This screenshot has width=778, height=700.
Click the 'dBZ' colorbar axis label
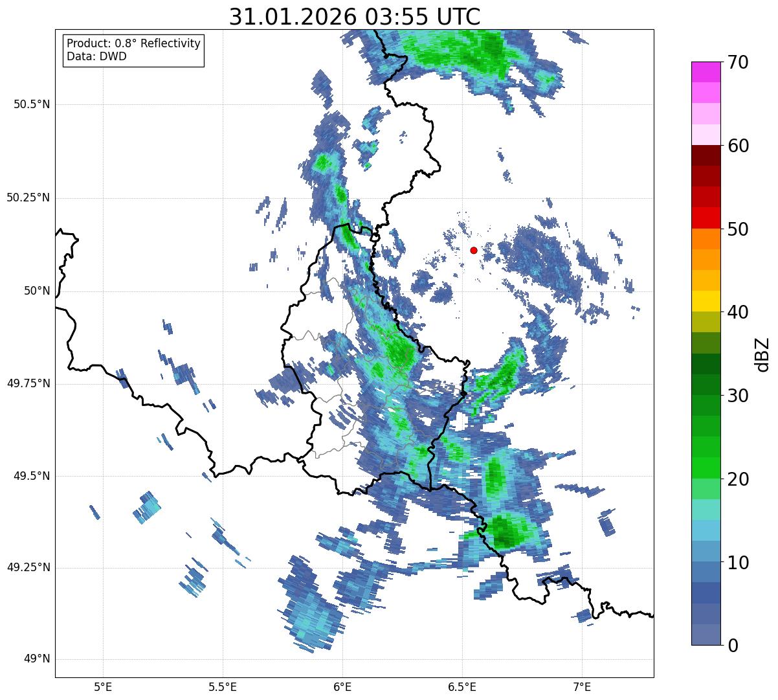(762, 354)
